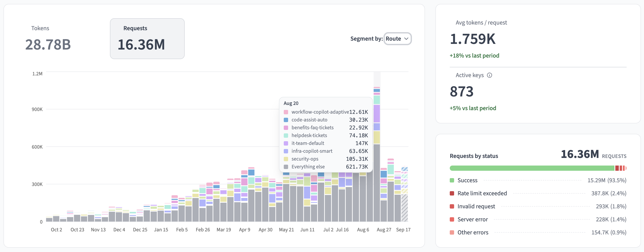This screenshot has width=644, height=252.
Task: Click the Everything else 621.73K tooltip value
Action: [x=357, y=167]
